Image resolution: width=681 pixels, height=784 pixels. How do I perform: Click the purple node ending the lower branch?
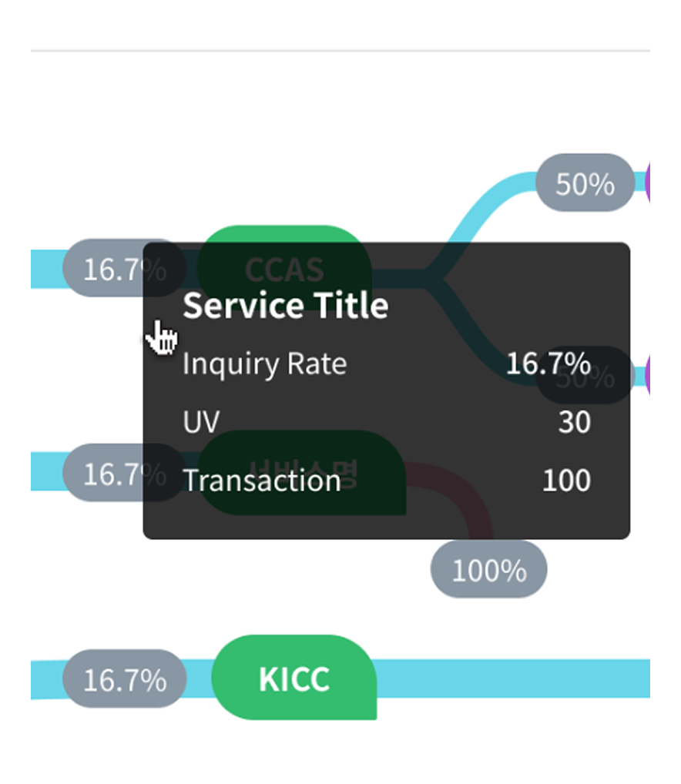tap(648, 375)
